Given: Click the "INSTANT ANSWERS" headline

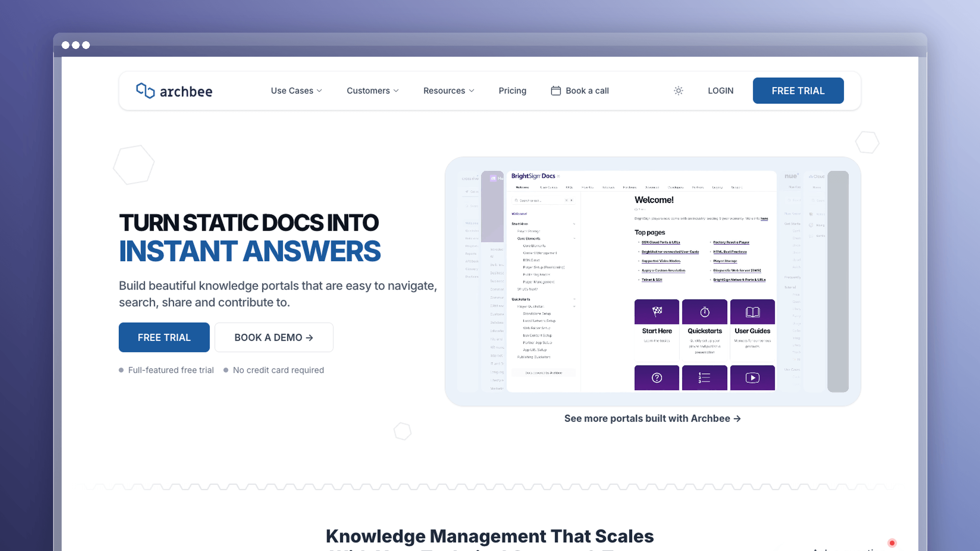Looking at the screenshot, I should coord(250,251).
